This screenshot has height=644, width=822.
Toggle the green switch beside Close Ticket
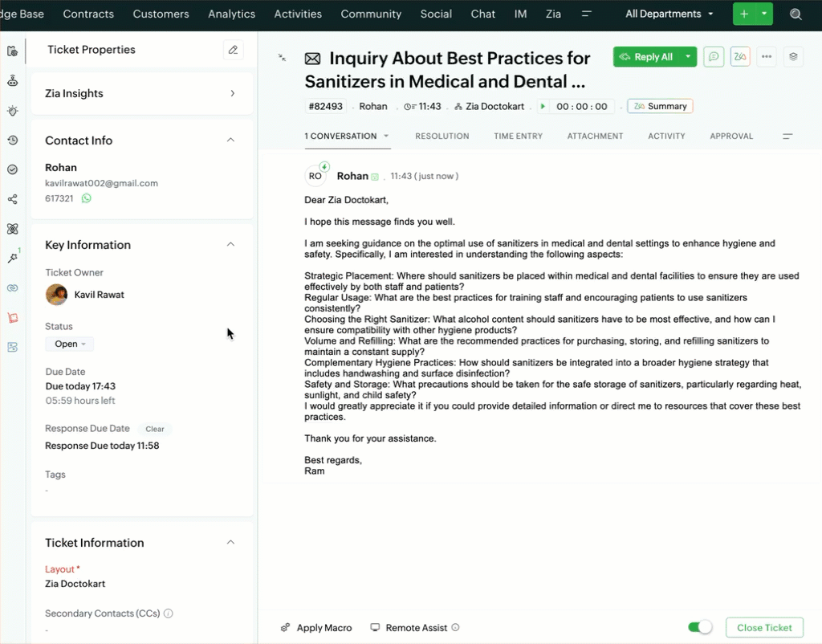point(700,627)
